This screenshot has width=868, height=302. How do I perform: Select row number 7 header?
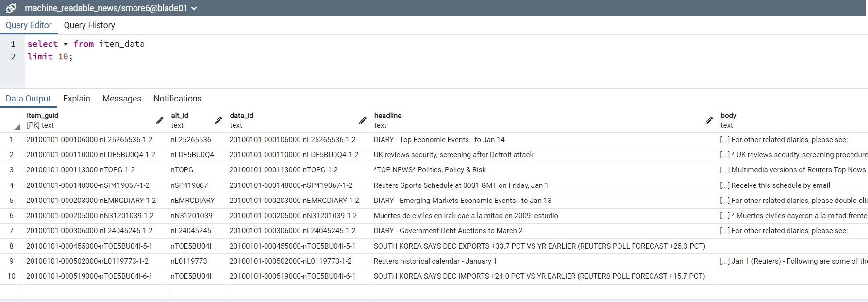pos(11,231)
